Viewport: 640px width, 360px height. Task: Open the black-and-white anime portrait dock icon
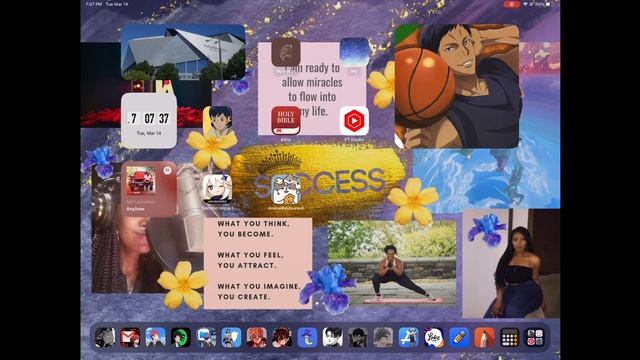pos(333,338)
